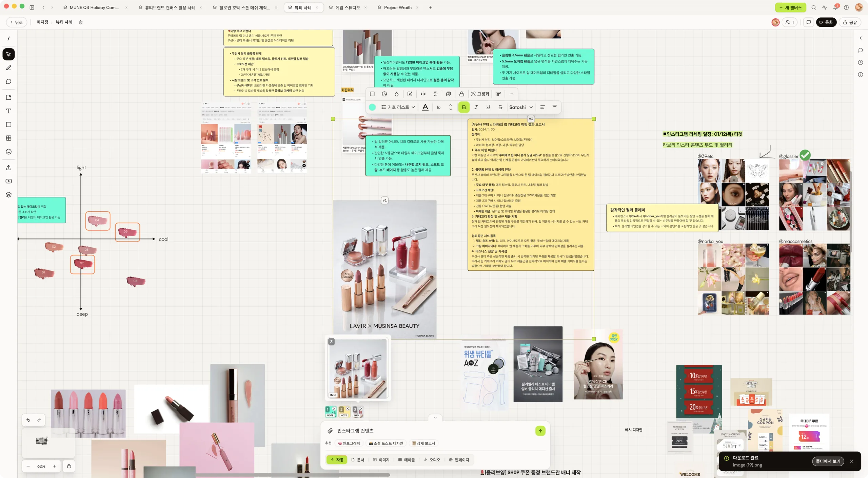The width and height of the screenshot is (868, 478).
Task: Open the Satoshi font dropdown
Action: pos(521,107)
